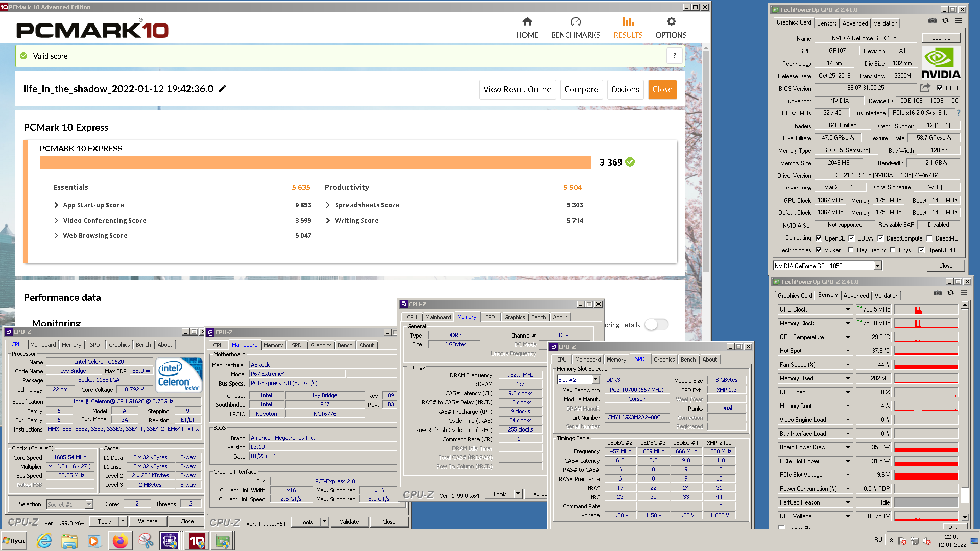Screen dimensions: 980x551
Task: Expand App Start-up Score details
Action: (56, 205)
